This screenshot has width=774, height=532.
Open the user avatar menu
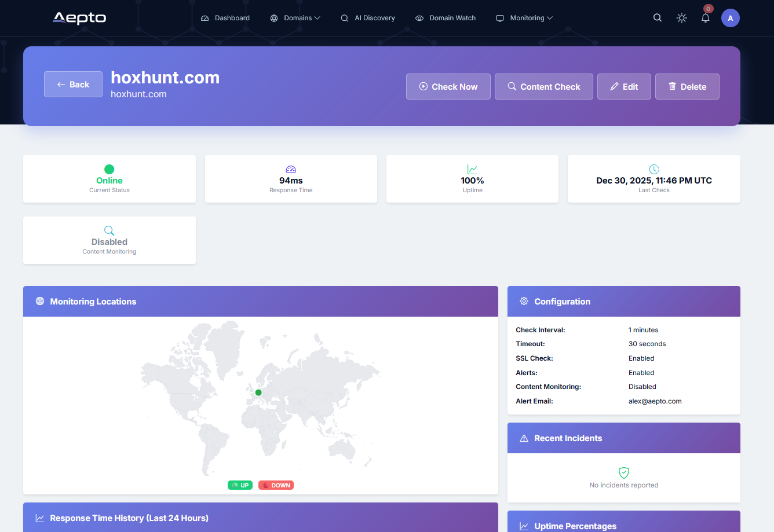coord(731,17)
